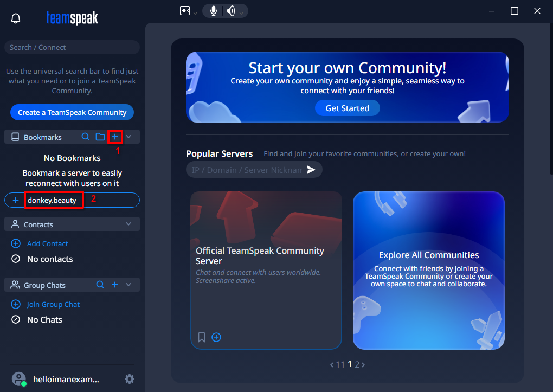Click the Group Chats header label

tap(44, 285)
